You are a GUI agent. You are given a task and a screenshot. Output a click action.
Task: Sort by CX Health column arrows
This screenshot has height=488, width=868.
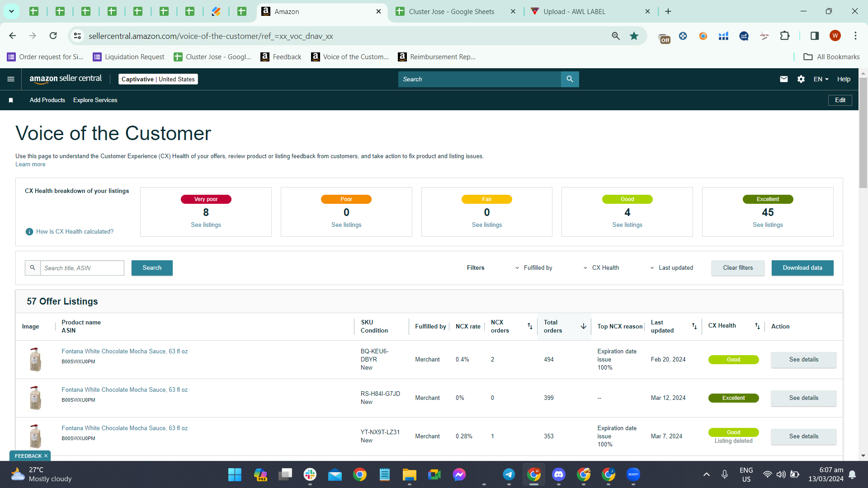[757, 326]
